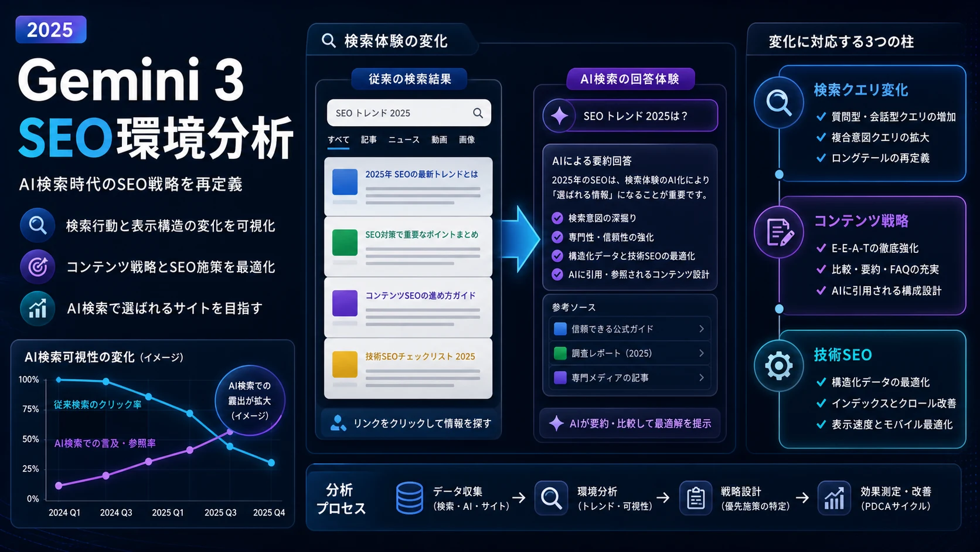Click the clipboard icon for 戦略設計
Screen dimensions: 980x552
(696, 498)
